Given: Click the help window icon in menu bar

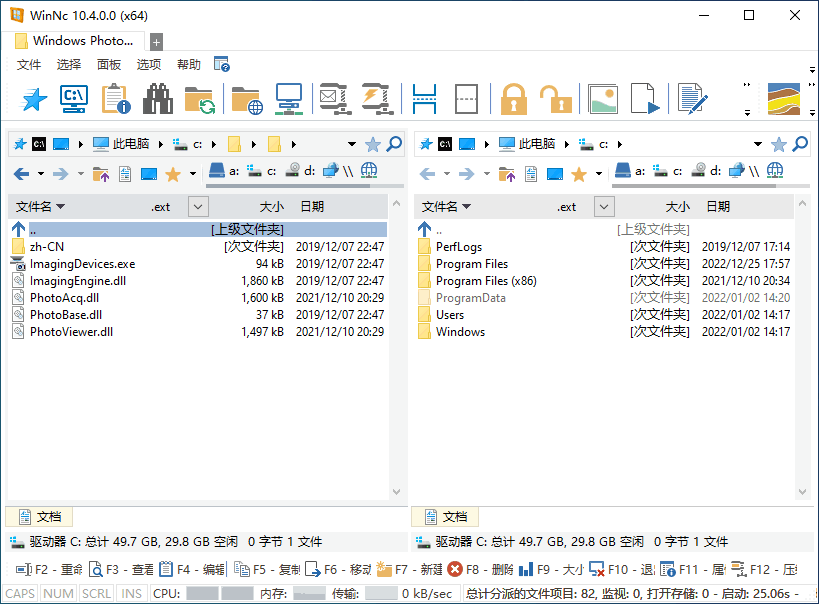Looking at the screenshot, I should tap(222, 64).
